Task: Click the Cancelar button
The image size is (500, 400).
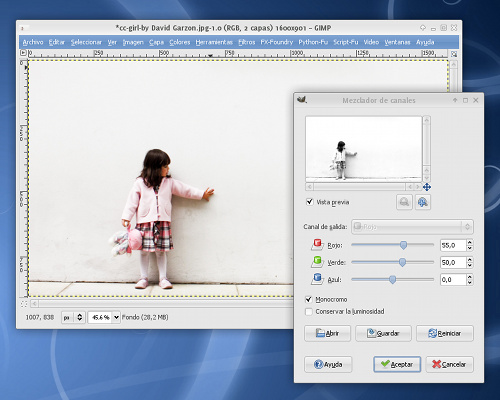Action: [449, 364]
